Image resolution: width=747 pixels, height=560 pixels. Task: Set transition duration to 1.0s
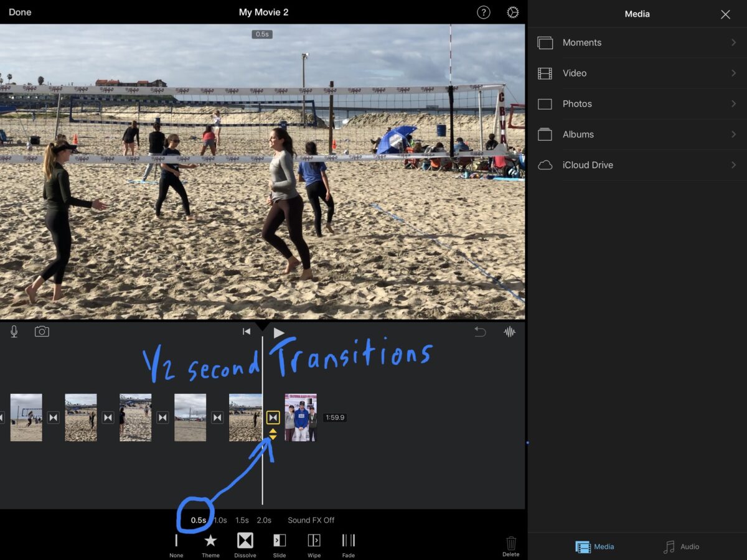coord(220,520)
